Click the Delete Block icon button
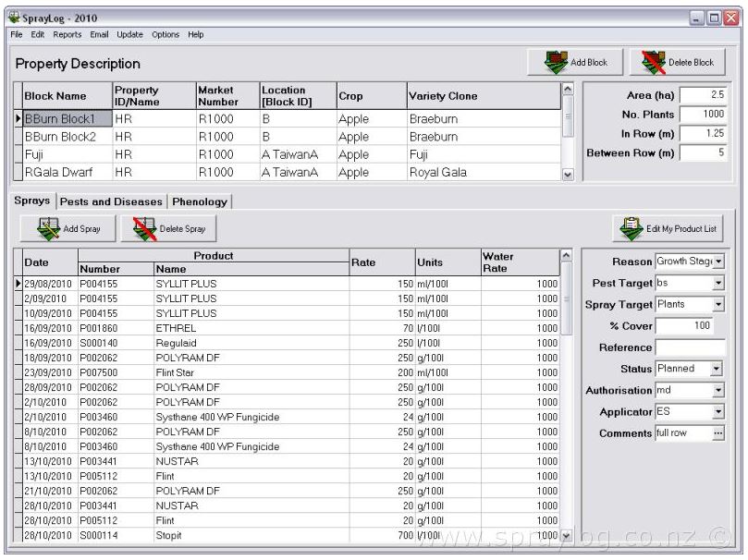748x560 pixels. pyautogui.click(x=678, y=63)
